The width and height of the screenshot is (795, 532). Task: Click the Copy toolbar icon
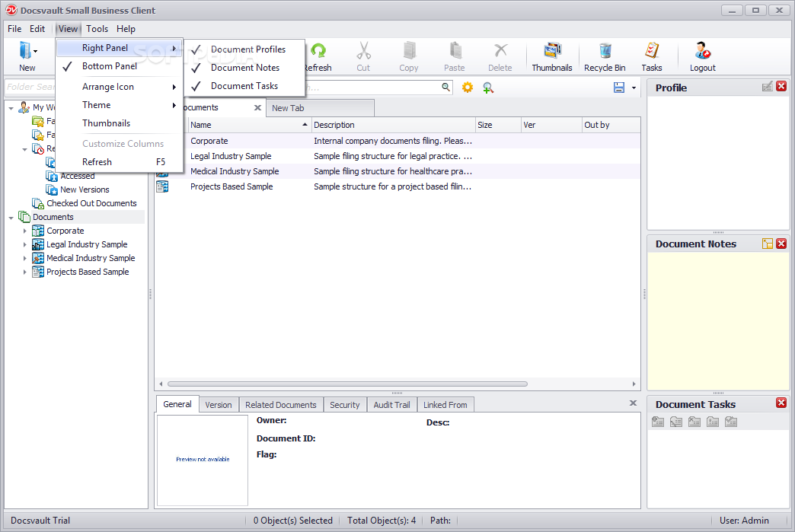409,51
